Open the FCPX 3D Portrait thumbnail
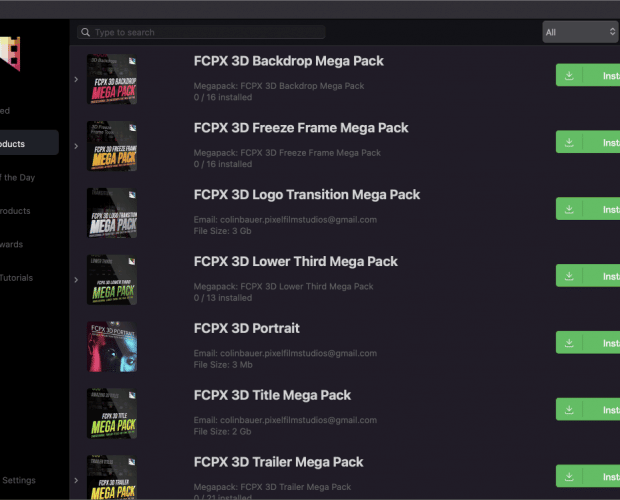620x500 pixels. point(112,346)
